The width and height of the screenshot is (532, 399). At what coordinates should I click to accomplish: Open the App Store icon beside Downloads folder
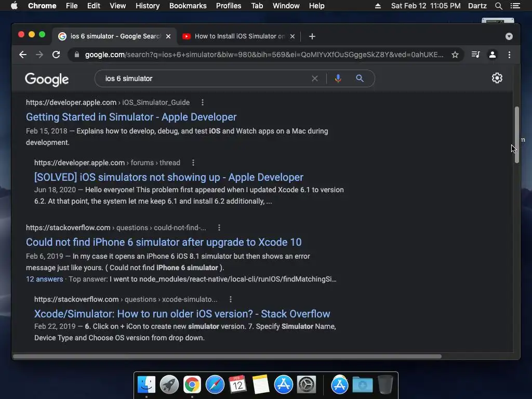pos(340,385)
